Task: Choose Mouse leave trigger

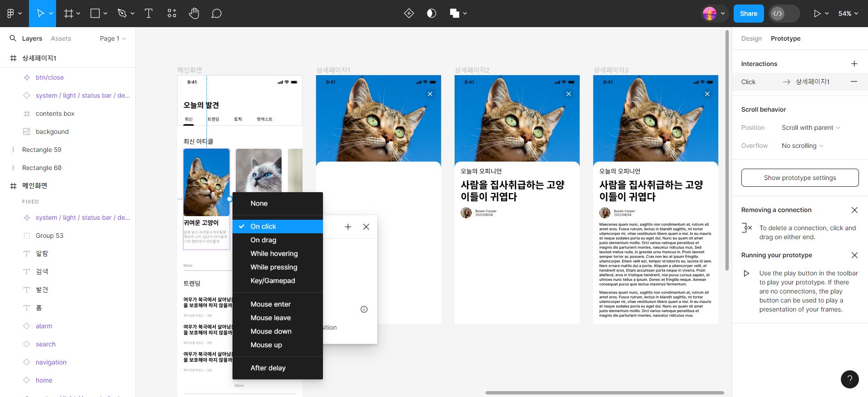Action: tap(278, 318)
